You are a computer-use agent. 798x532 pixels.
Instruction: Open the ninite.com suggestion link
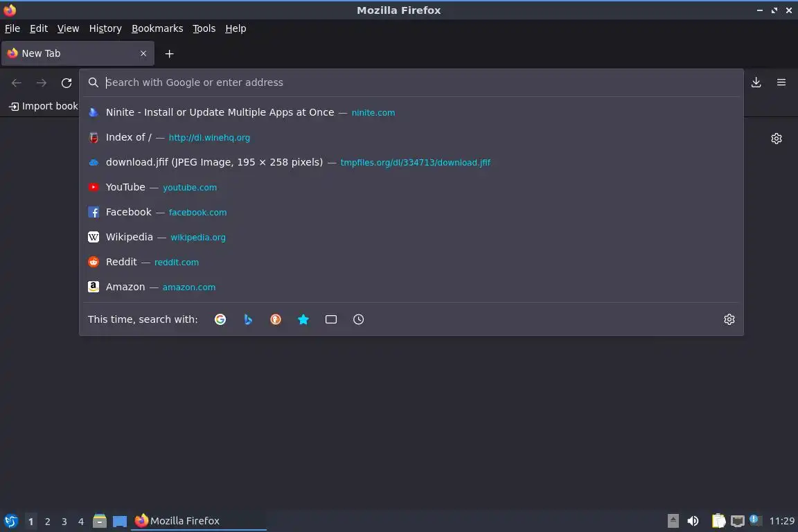[x=373, y=112]
